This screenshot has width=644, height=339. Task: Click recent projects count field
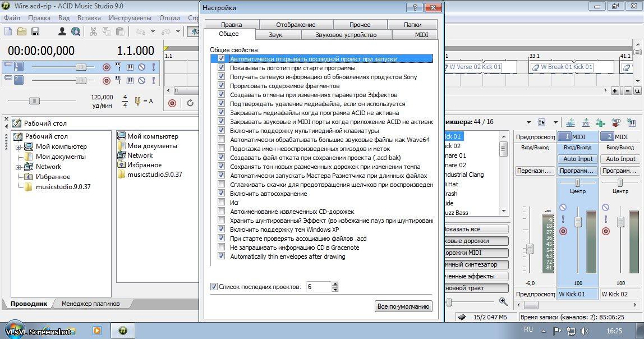318,287
